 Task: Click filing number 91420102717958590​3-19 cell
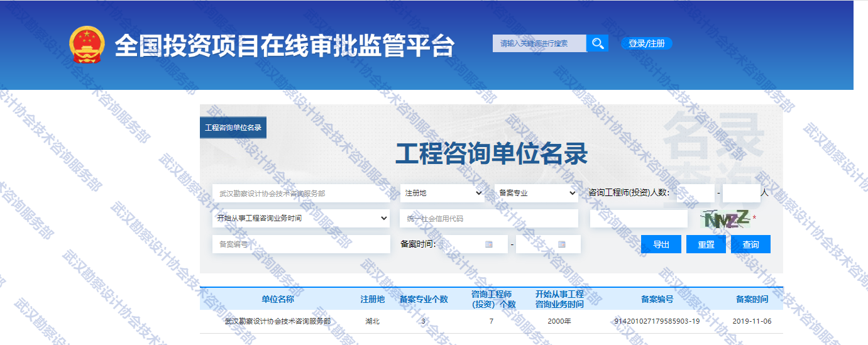point(657,321)
